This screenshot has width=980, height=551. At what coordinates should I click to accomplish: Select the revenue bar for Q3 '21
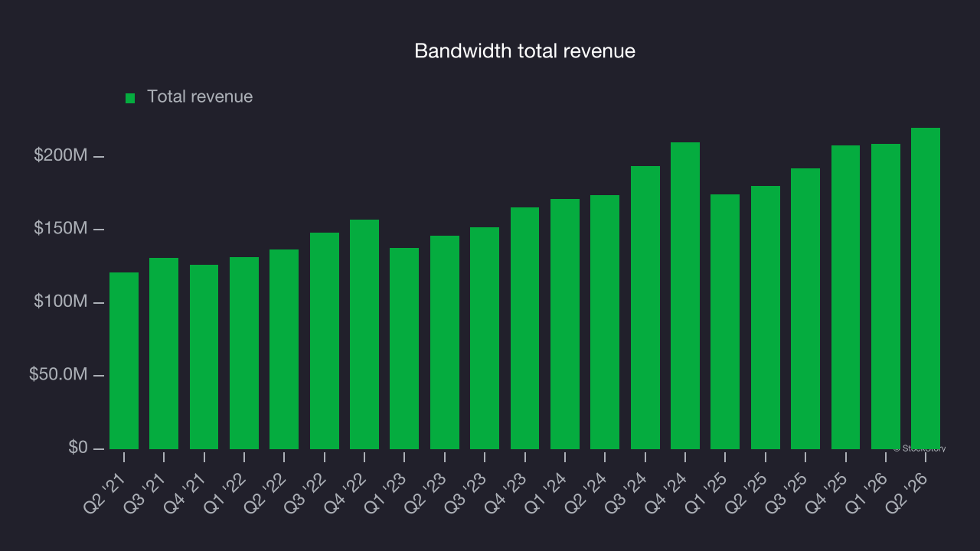coord(164,354)
